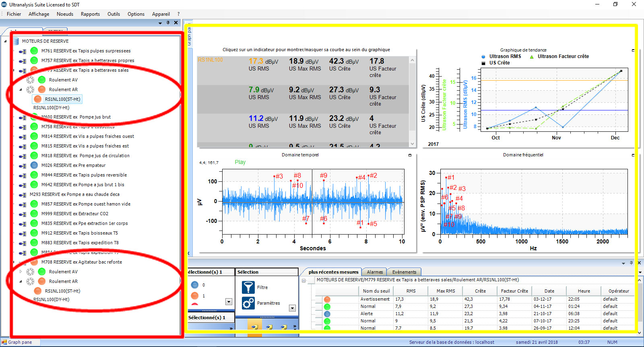Click Play in the Domaine temporel graph

240,162
